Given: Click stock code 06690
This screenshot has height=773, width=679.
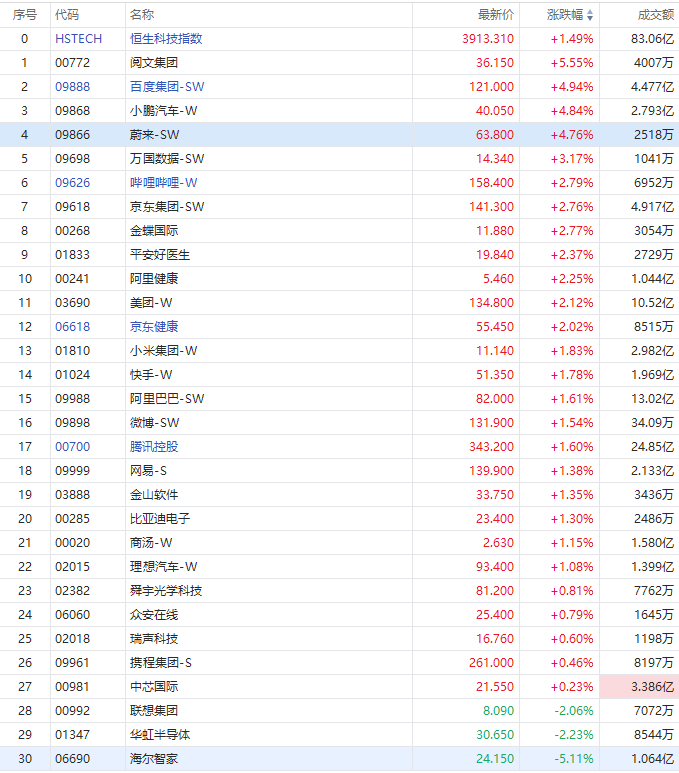Looking at the screenshot, I should click(x=72, y=759).
